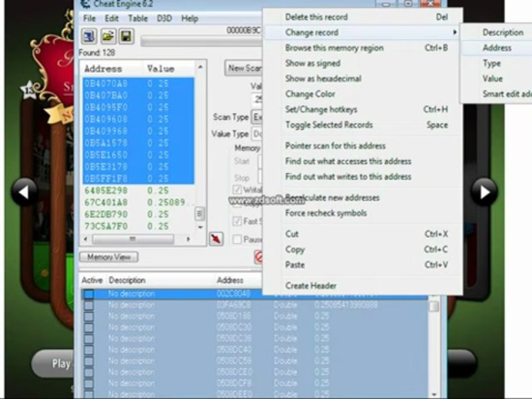This screenshot has width=532, height=399.
Task: Choose Toggle Selected Records
Action: [362, 125]
